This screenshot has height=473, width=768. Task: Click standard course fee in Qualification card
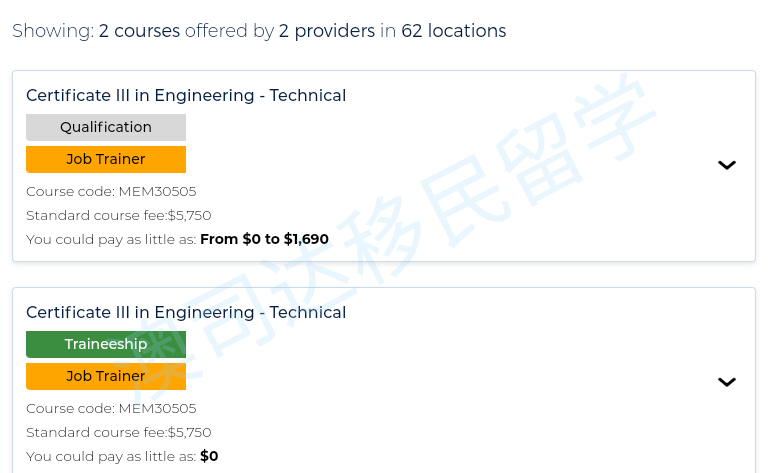tap(119, 215)
